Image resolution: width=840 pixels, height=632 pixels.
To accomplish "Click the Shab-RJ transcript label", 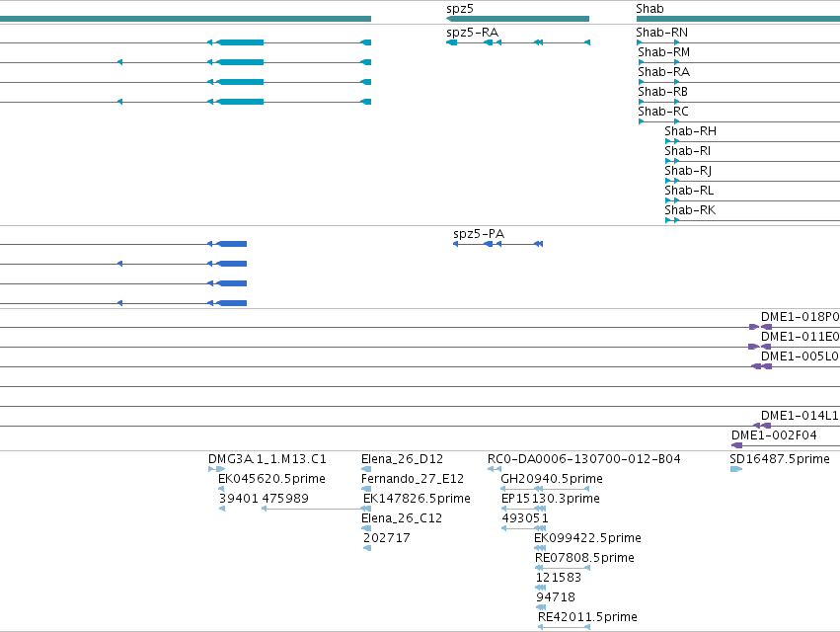I will click(x=688, y=171).
